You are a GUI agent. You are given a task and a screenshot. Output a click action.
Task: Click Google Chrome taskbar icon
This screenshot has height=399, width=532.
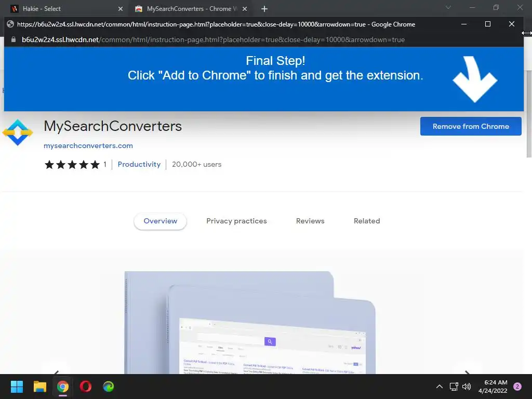[x=63, y=387]
